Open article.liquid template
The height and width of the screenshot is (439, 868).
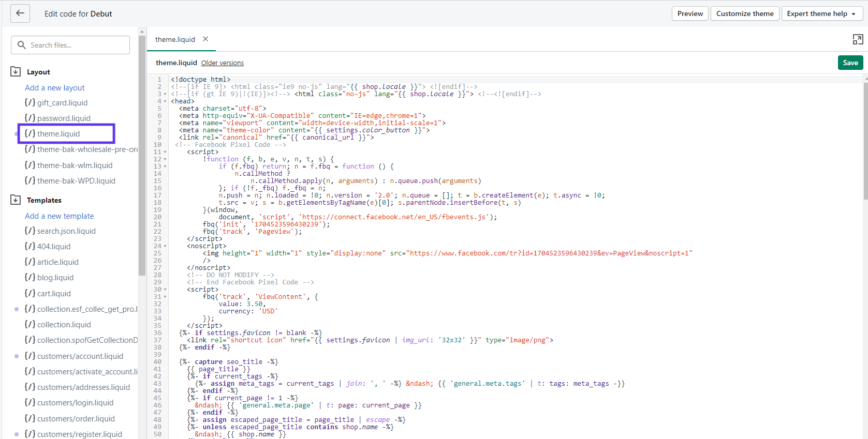click(51, 262)
